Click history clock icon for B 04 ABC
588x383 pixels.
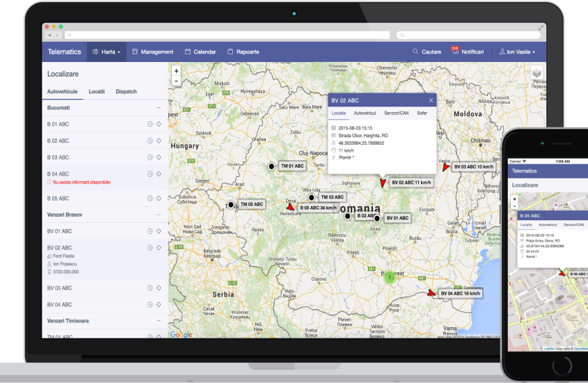[x=150, y=174]
